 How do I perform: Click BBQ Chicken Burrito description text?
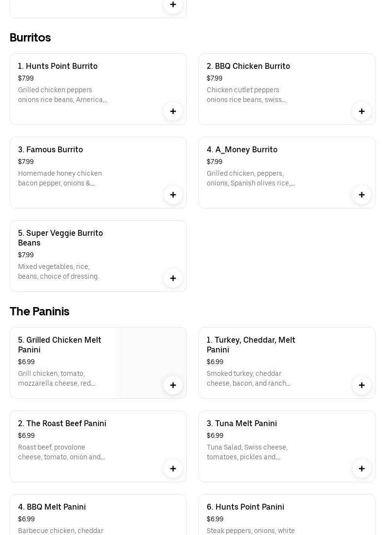pos(246,95)
